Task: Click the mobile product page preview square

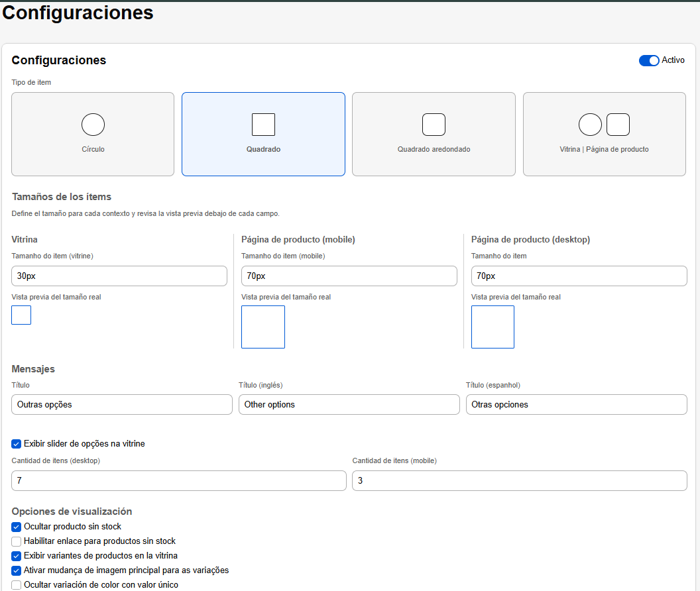Action: pos(263,327)
